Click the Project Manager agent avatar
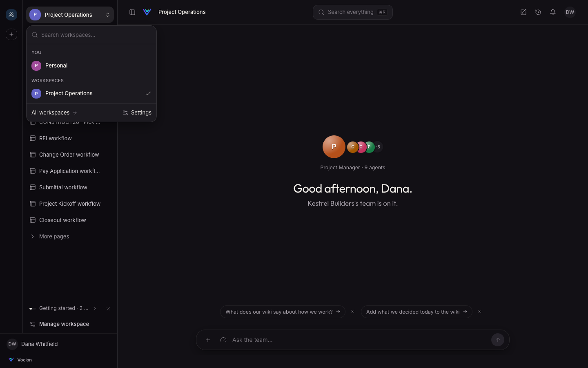 click(x=334, y=147)
